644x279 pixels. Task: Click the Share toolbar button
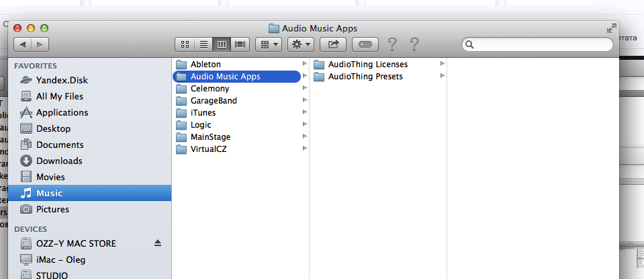pyautogui.click(x=333, y=44)
